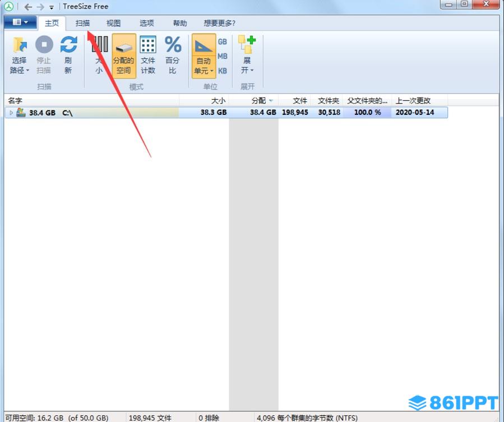Maximize the TreeSize Free window
Image resolution: width=504 pixels, height=422 pixels.
[x=464, y=4]
